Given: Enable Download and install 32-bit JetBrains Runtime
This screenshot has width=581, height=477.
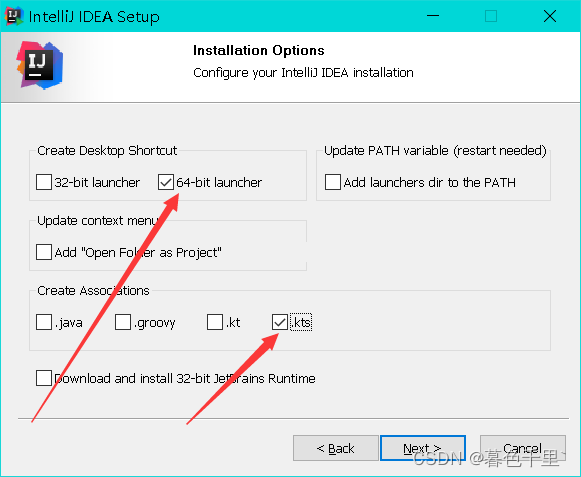Looking at the screenshot, I should click(44, 378).
